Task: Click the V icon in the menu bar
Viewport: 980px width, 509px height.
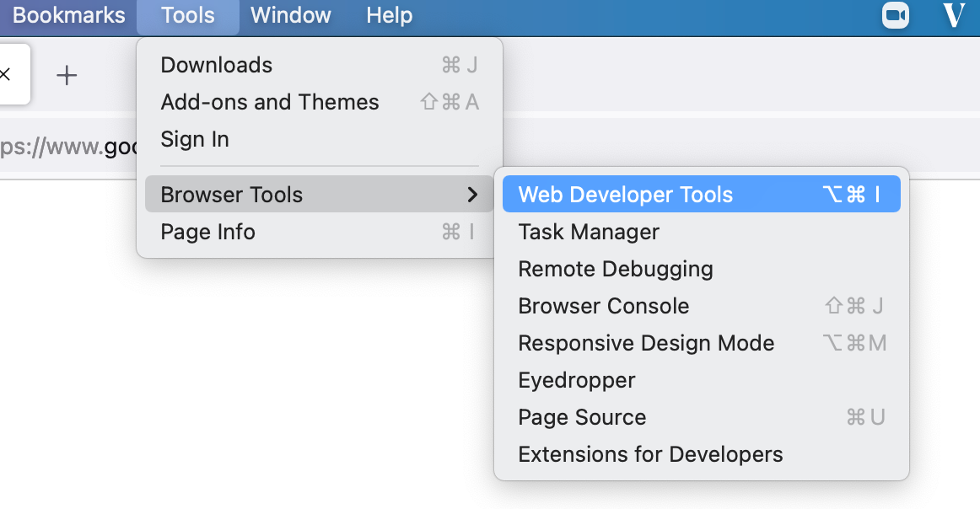Action: 953,14
